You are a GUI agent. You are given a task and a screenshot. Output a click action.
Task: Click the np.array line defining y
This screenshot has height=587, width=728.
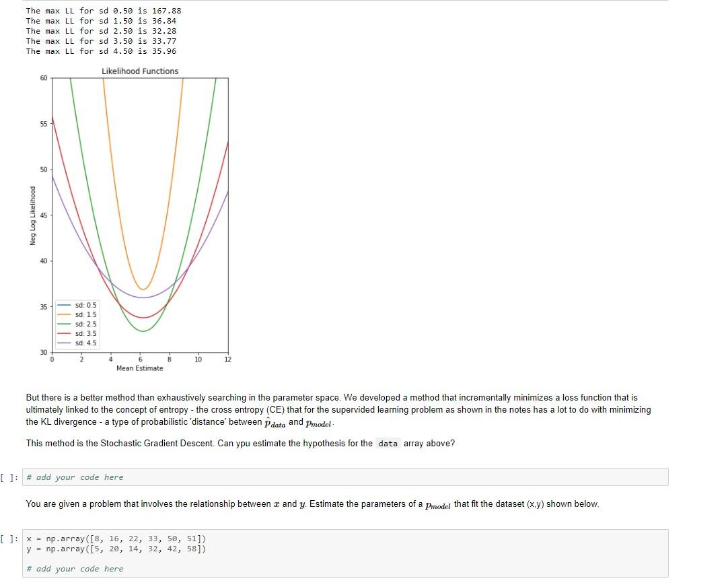[114, 549]
